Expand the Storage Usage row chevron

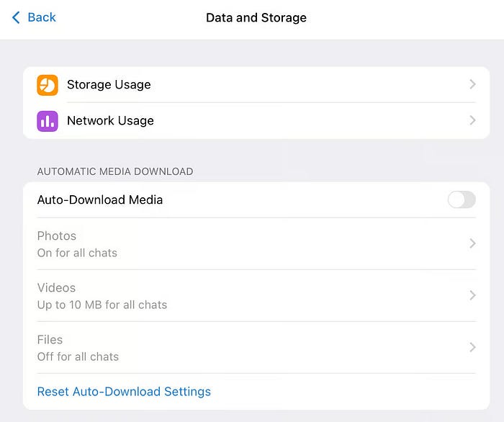[x=472, y=85]
